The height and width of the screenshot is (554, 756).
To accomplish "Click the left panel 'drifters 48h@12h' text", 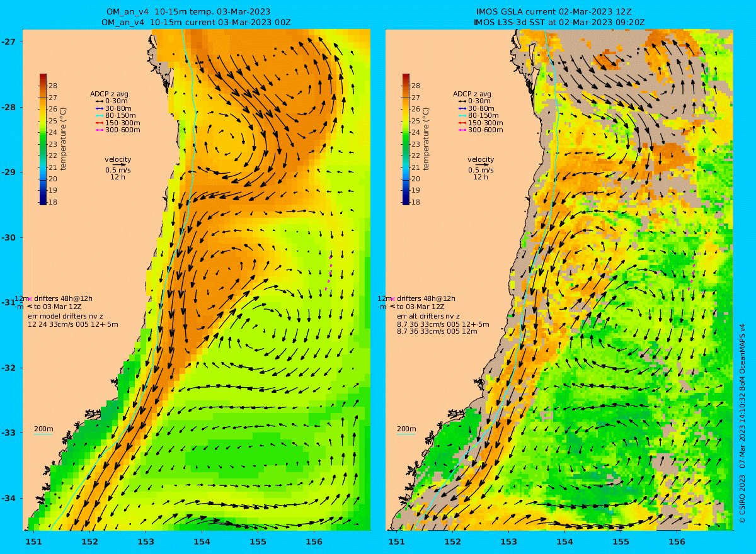I will (x=64, y=298).
